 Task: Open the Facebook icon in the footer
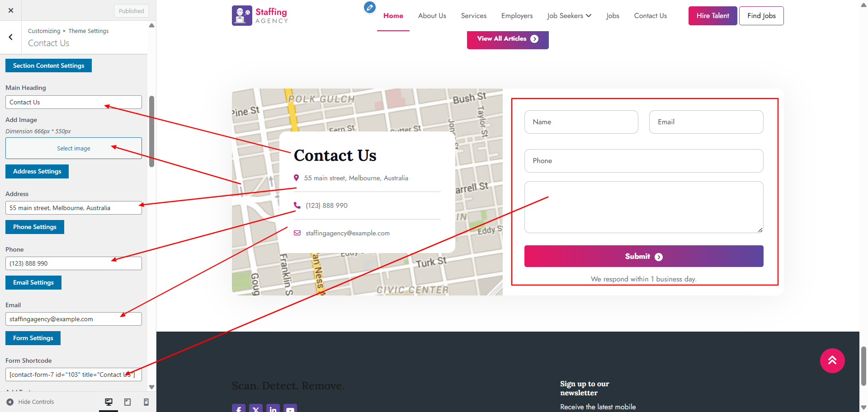coord(238,409)
